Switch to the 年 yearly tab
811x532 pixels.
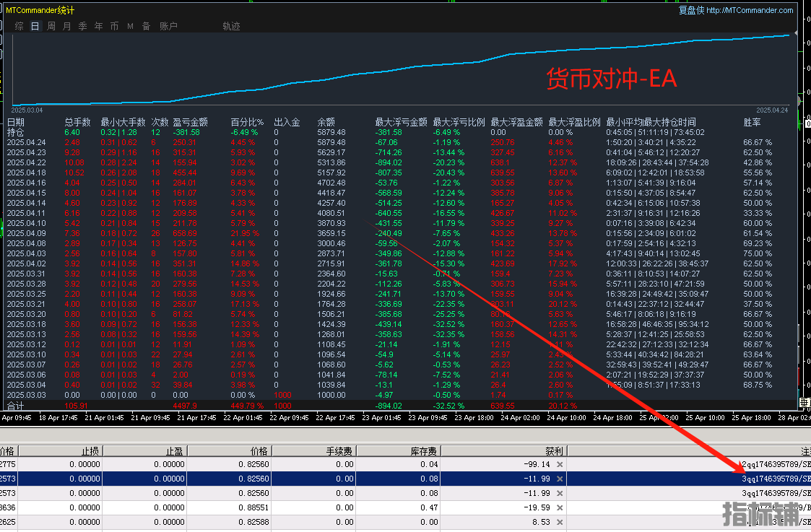(99, 26)
